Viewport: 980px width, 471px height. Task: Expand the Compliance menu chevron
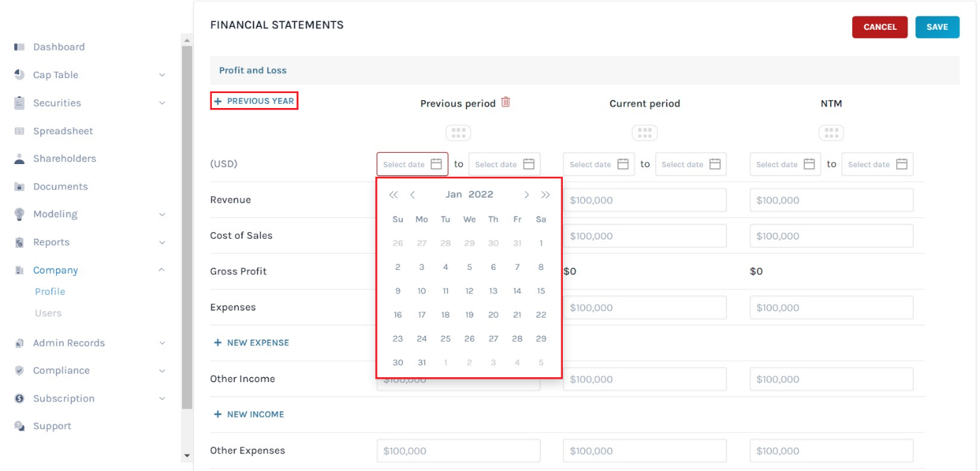162,370
